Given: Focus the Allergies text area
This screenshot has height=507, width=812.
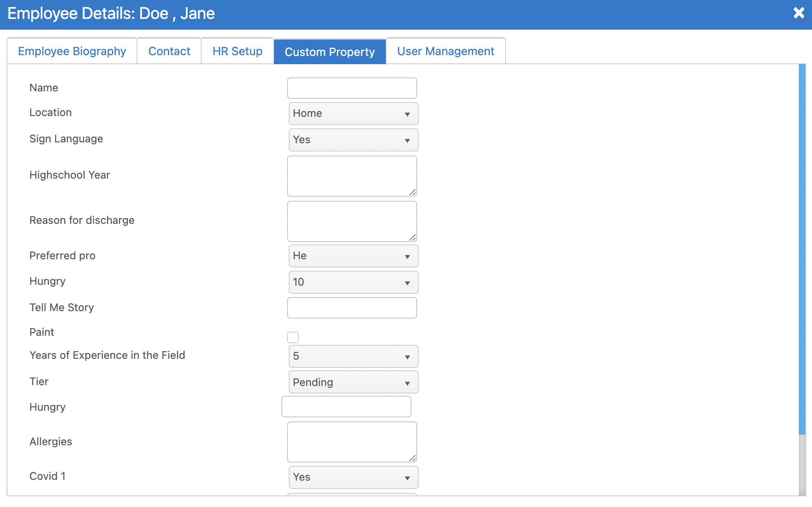Looking at the screenshot, I should click(x=352, y=442).
